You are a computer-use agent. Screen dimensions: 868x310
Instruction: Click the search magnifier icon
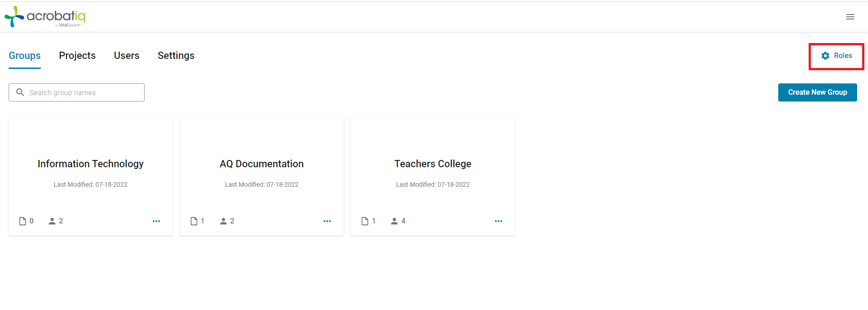(x=20, y=92)
